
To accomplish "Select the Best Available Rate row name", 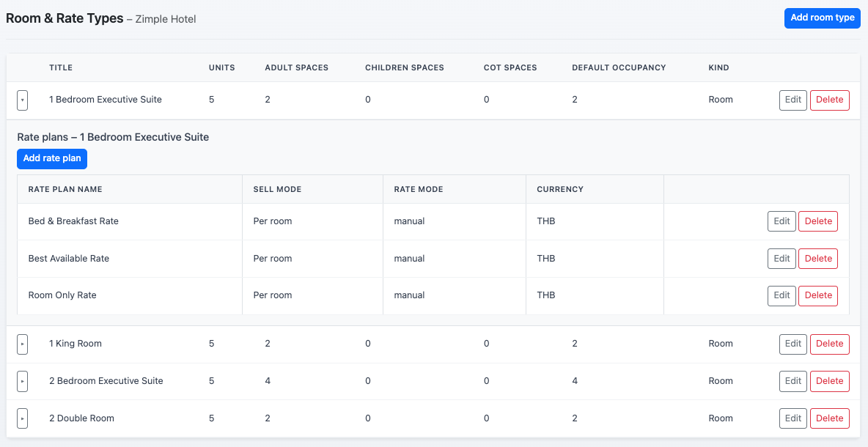I will coord(69,259).
